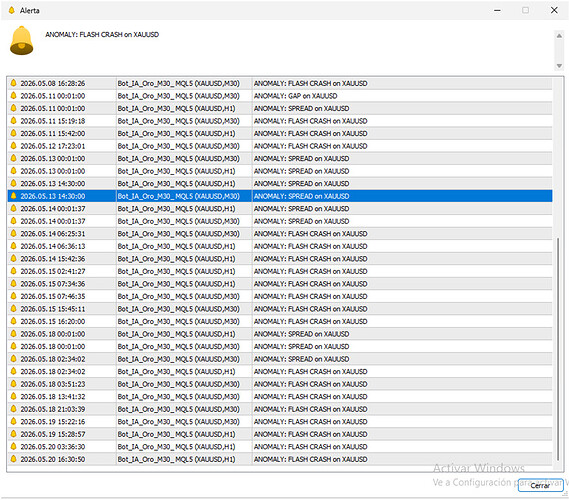Select the 2026.05.18 02:34:02 SPREAD alert row
569x500 pixels.
[x=280, y=359]
